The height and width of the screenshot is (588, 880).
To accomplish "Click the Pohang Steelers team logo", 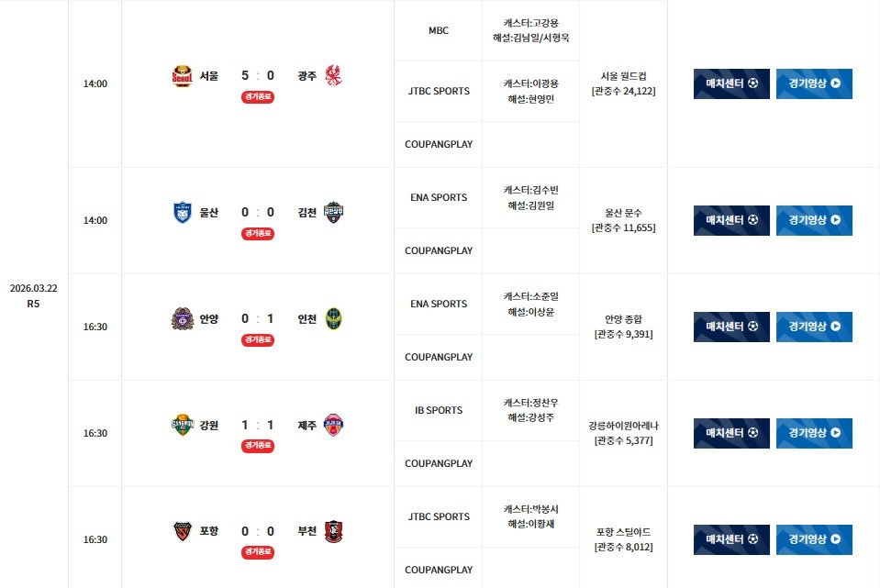I will coord(182,532).
